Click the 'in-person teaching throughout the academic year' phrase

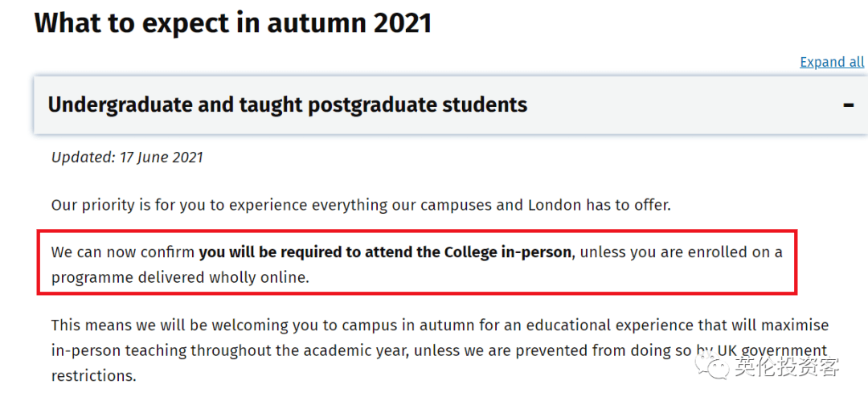coord(231,350)
